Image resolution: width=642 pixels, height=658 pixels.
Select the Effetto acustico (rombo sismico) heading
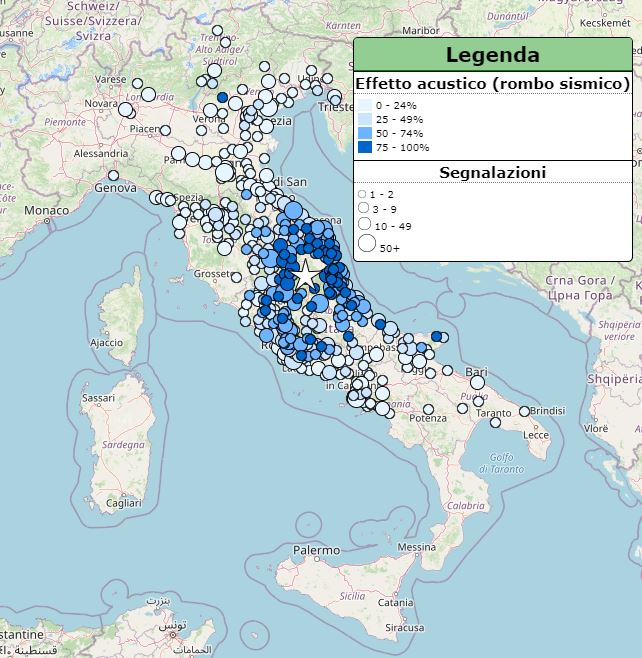coord(492,84)
